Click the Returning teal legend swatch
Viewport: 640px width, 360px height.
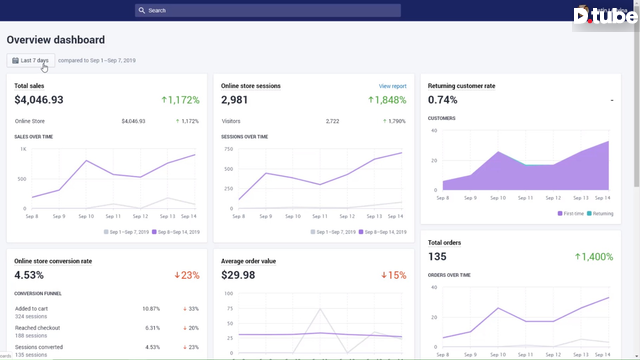coord(589,213)
